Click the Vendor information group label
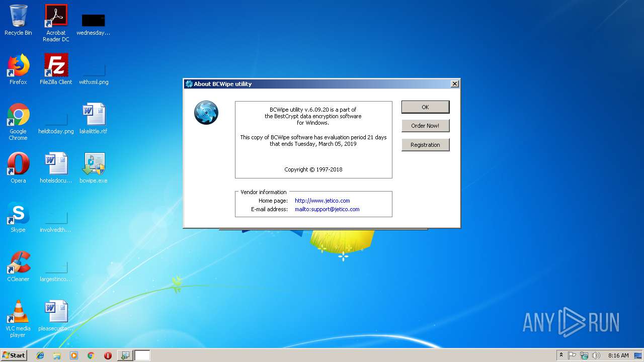 click(264, 192)
